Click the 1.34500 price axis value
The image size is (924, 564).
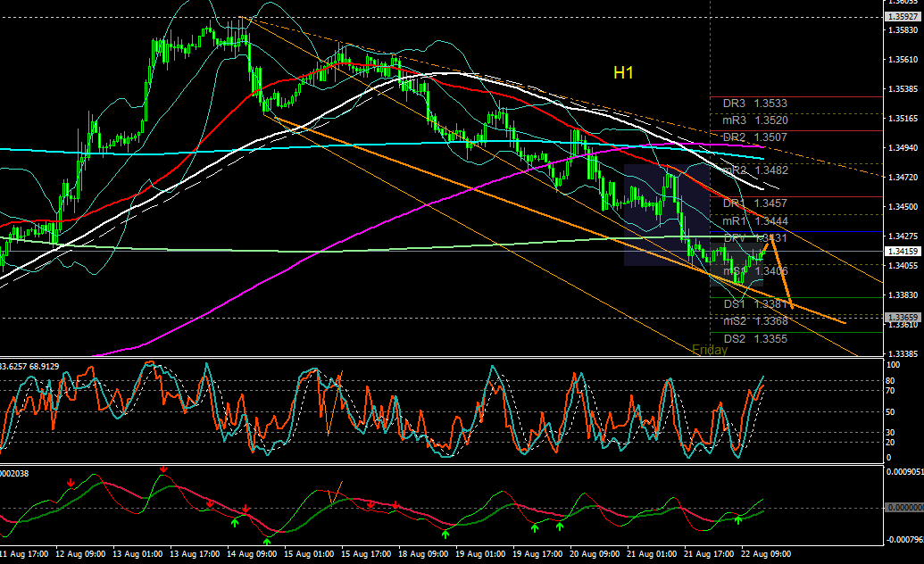903,207
